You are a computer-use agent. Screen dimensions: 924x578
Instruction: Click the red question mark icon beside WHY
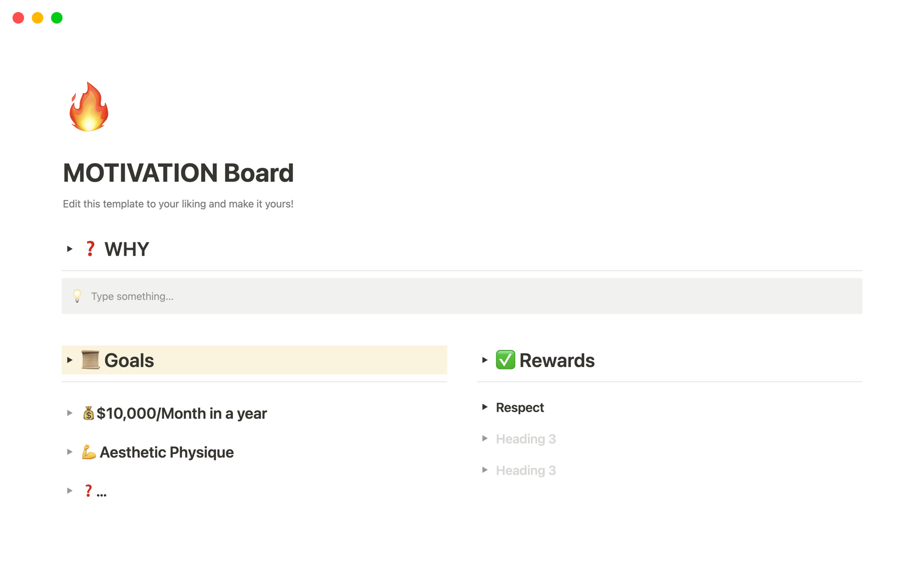click(x=90, y=249)
